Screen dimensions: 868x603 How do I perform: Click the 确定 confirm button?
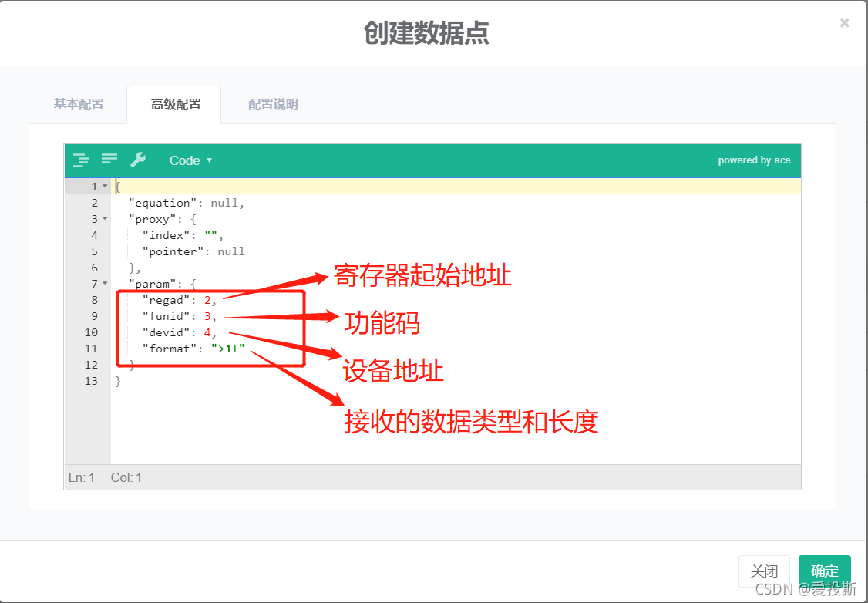click(824, 571)
